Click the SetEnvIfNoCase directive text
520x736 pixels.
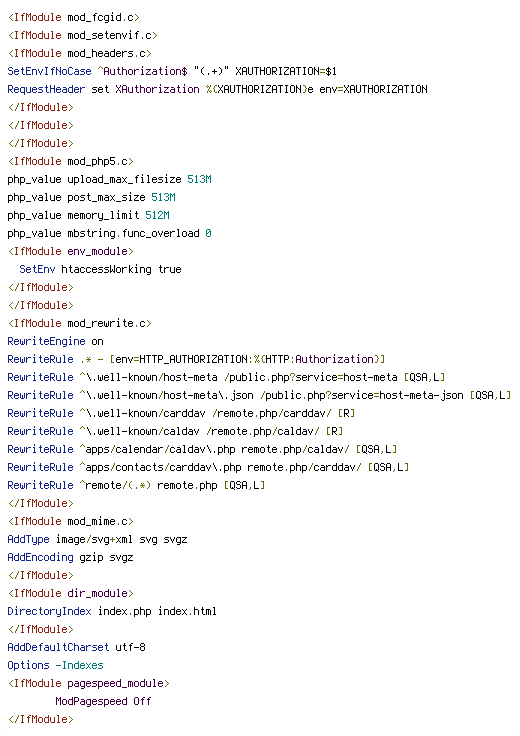tap(49, 71)
